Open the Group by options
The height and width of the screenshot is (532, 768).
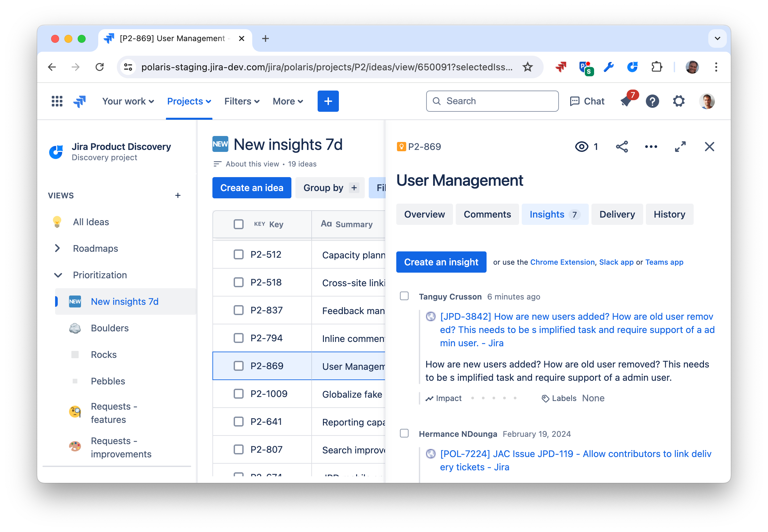330,188
